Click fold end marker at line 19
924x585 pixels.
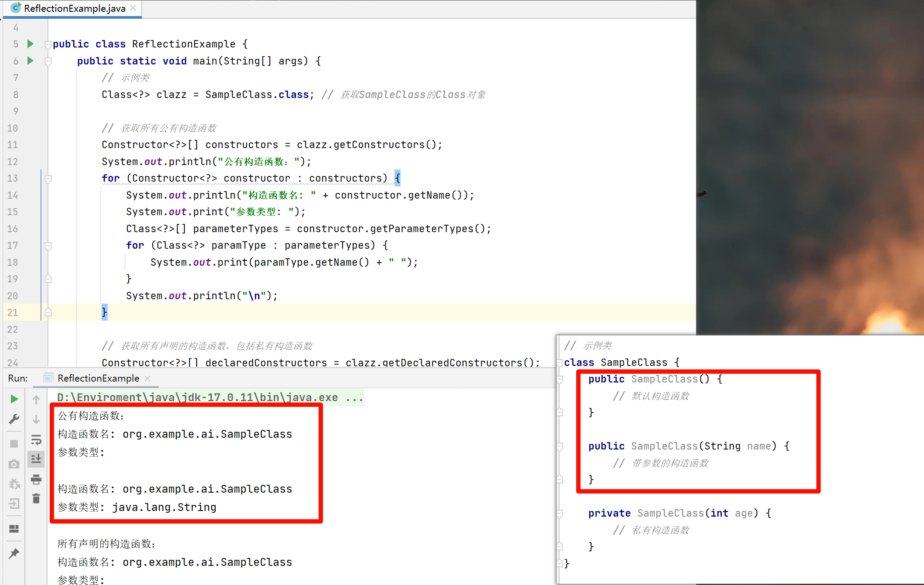tap(48, 279)
